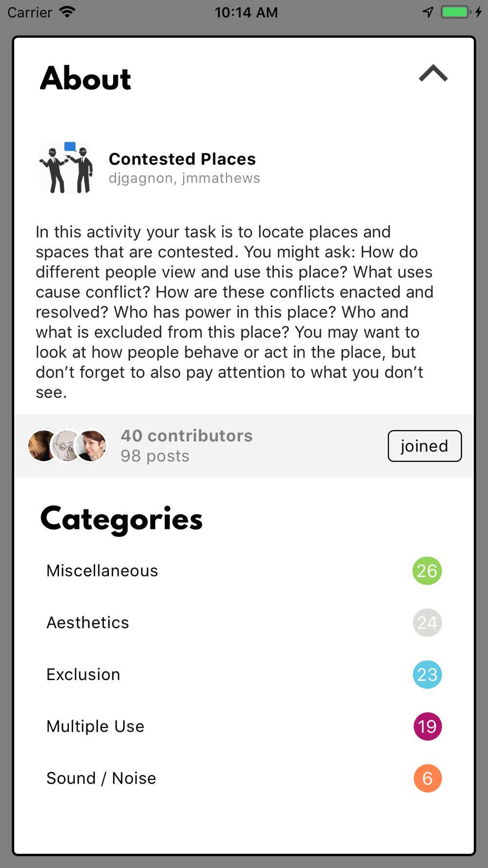Image resolution: width=488 pixels, height=868 pixels.
Task: Open the sketch-drawn contributor avatar
Action: point(66,445)
